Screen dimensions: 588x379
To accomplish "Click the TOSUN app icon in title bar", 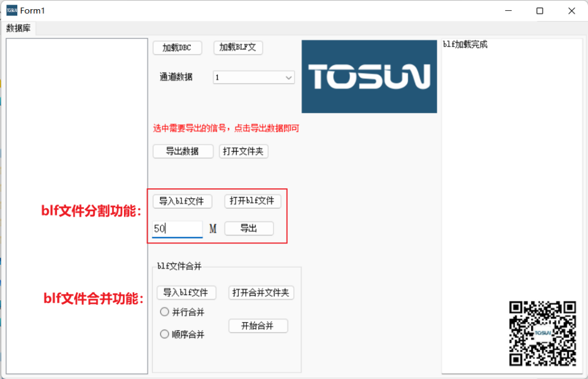I will [x=11, y=10].
